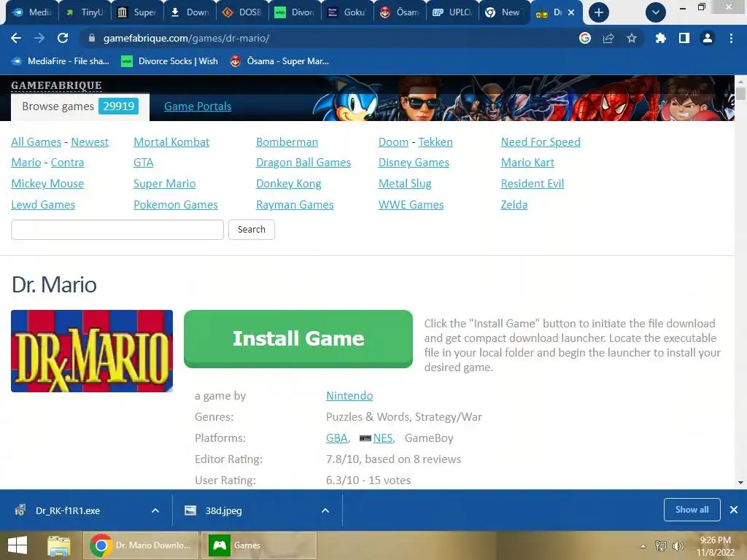This screenshot has width=747, height=560.
Task: Open File Explorer from the taskbar
Action: (x=59, y=545)
